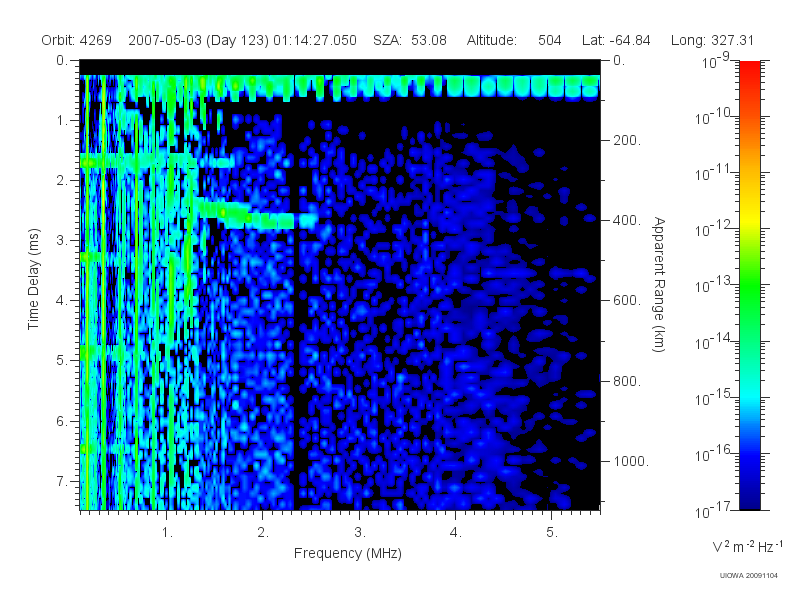Click the 'Long: 327.31' text
The height and width of the screenshot is (600, 800).
click(x=712, y=40)
